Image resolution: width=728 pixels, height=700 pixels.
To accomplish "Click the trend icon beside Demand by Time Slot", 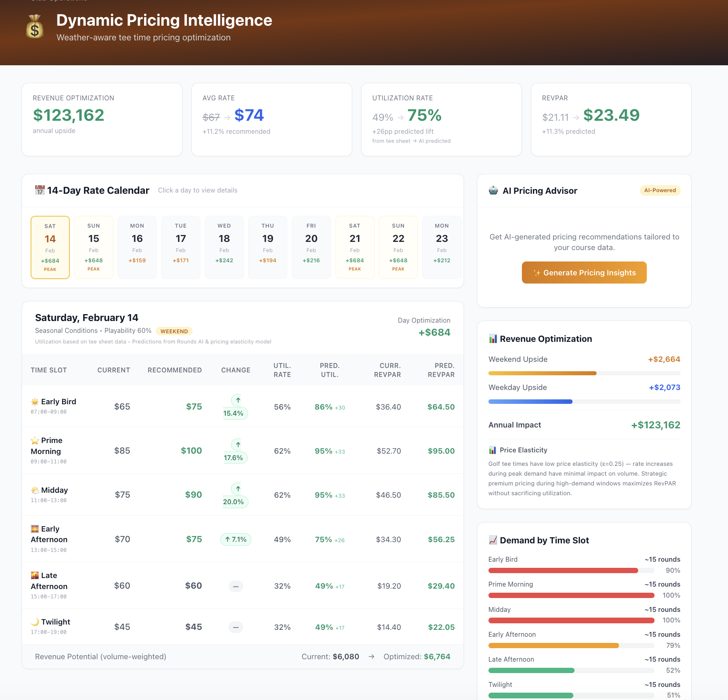I will point(493,540).
